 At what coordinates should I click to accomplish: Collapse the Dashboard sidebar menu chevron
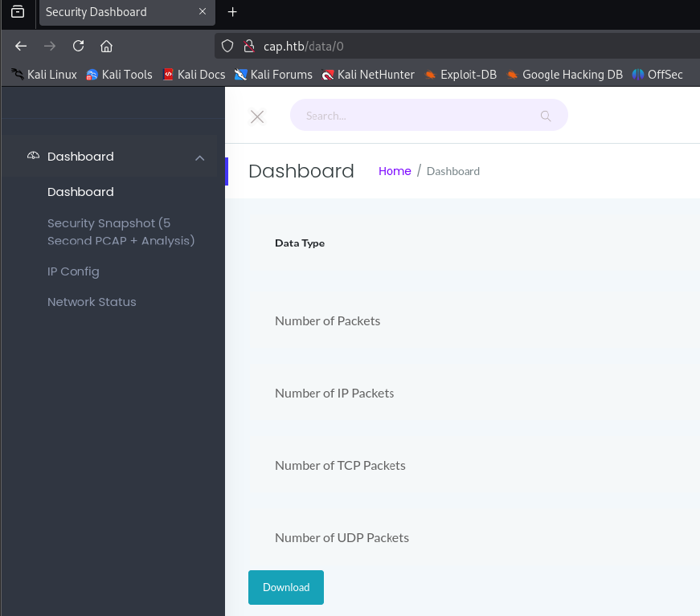pos(199,157)
